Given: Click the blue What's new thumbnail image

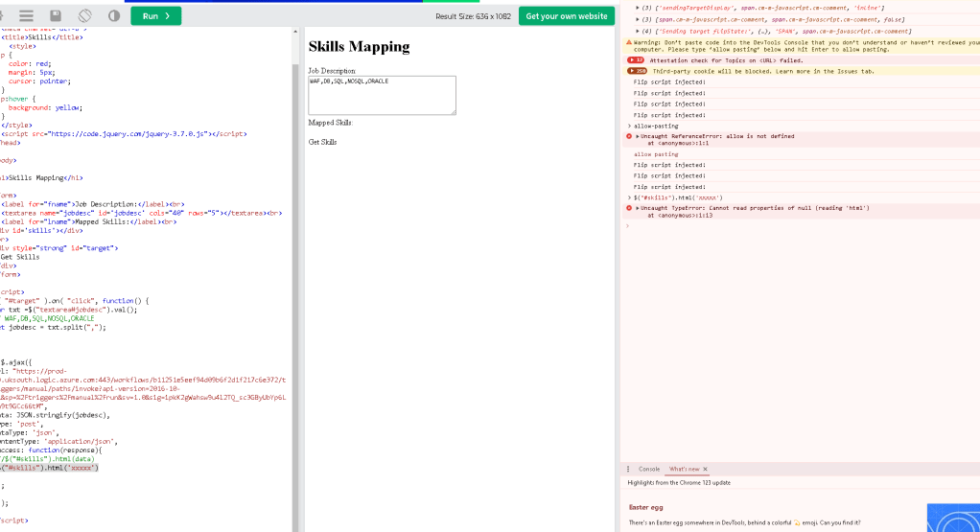Looking at the screenshot, I should pyautogui.click(x=953, y=518).
